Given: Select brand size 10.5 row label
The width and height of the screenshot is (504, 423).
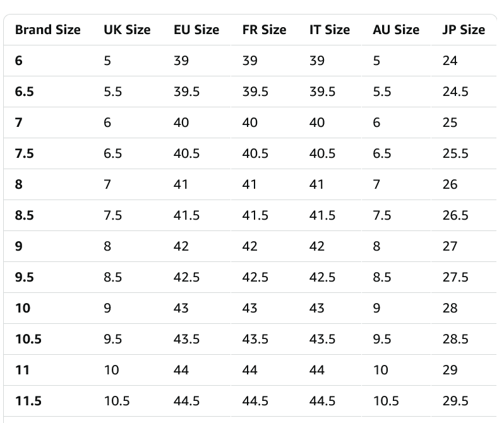Looking at the screenshot, I should point(28,339).
